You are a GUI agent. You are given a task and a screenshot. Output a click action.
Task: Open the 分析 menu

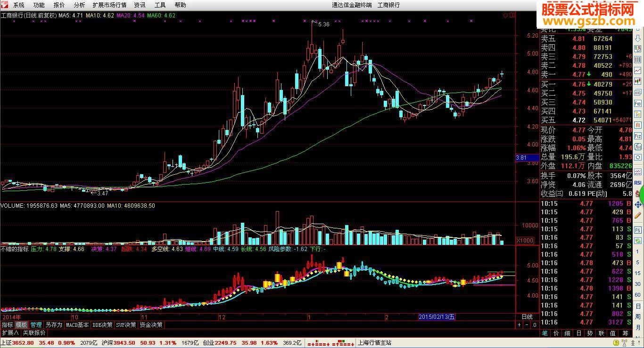[x=80, y=5]
